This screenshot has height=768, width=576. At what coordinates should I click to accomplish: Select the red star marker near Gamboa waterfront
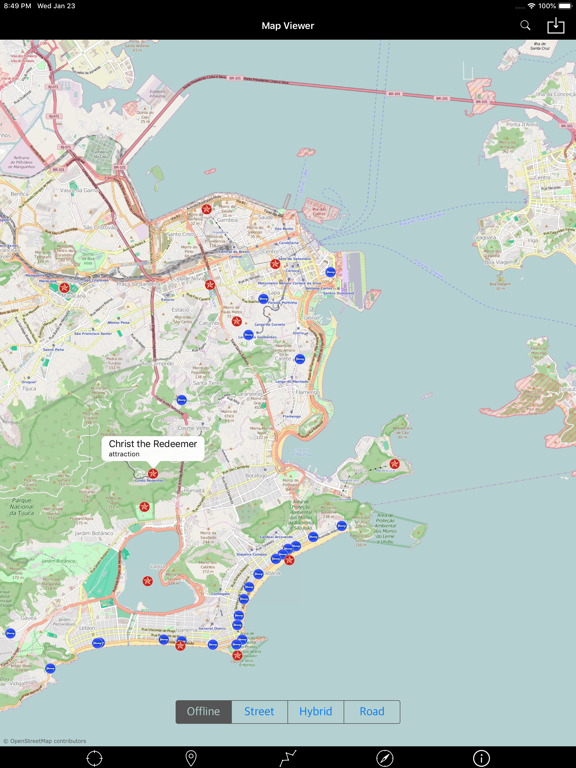click(207, 210)
